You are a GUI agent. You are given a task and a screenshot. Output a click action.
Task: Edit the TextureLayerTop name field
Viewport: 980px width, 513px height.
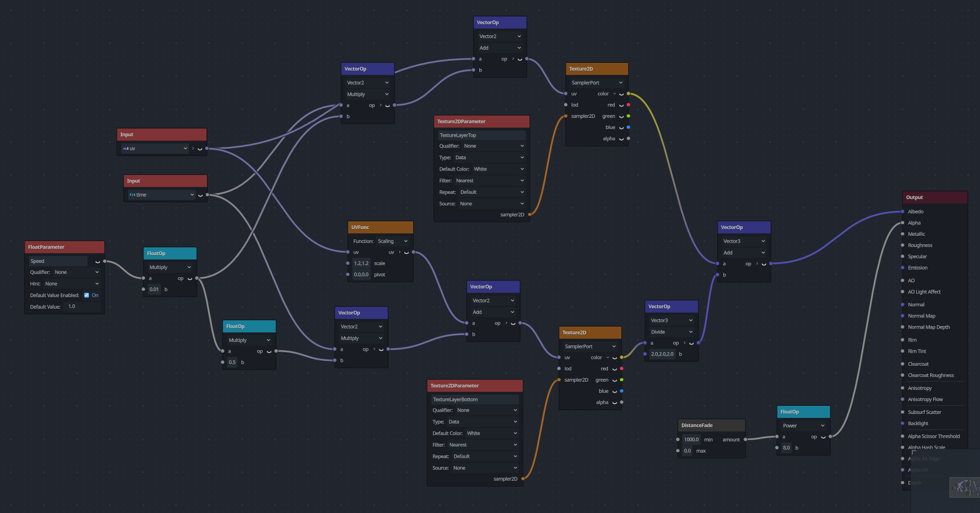click(482, 135)
